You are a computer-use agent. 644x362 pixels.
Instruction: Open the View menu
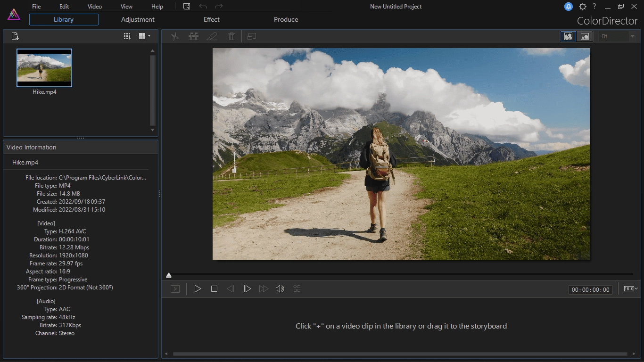point(126,7)
